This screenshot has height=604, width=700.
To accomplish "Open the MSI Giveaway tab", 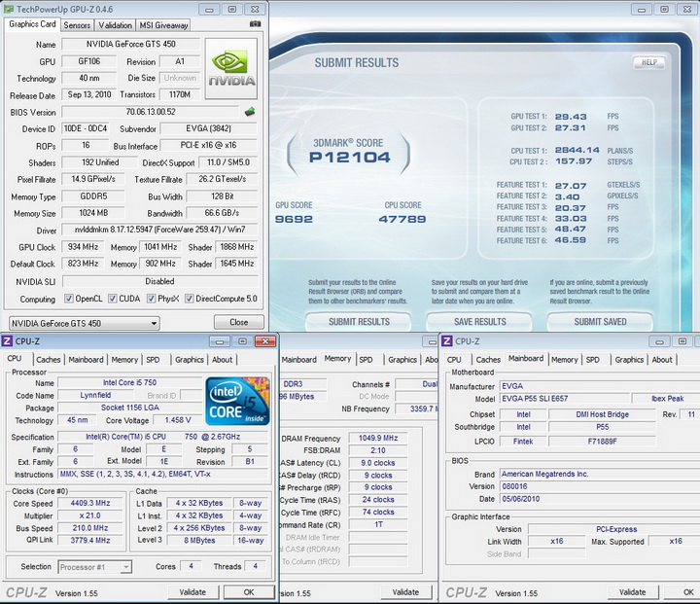I will click(x=163, y=25).
